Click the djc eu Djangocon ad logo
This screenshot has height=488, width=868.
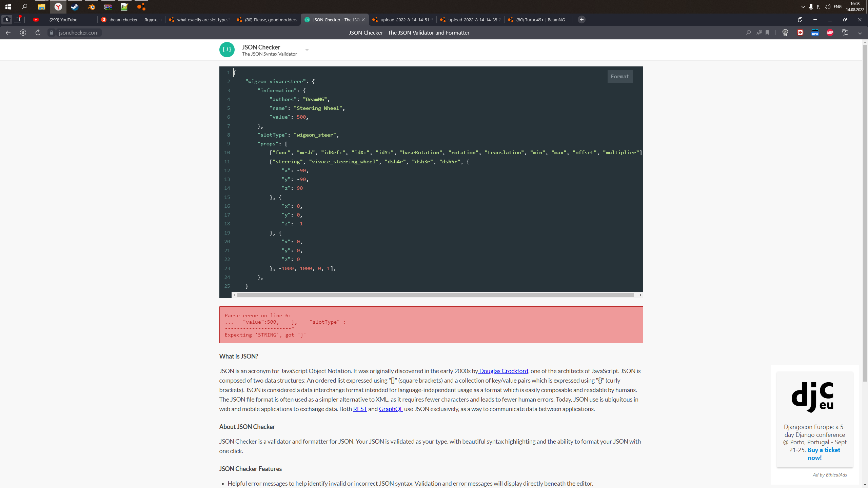[x=813, y=398]
